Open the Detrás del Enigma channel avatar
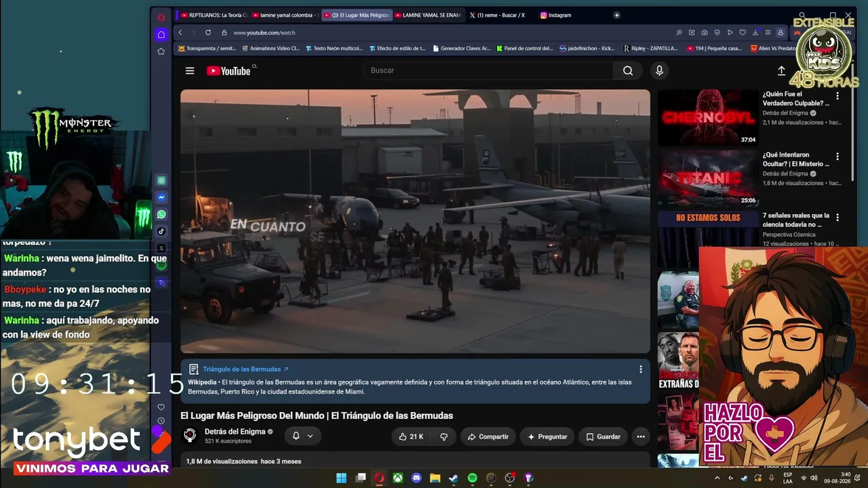Image resolution: width=868 pixels, height=488 pixels. click(x=191, y=436)
